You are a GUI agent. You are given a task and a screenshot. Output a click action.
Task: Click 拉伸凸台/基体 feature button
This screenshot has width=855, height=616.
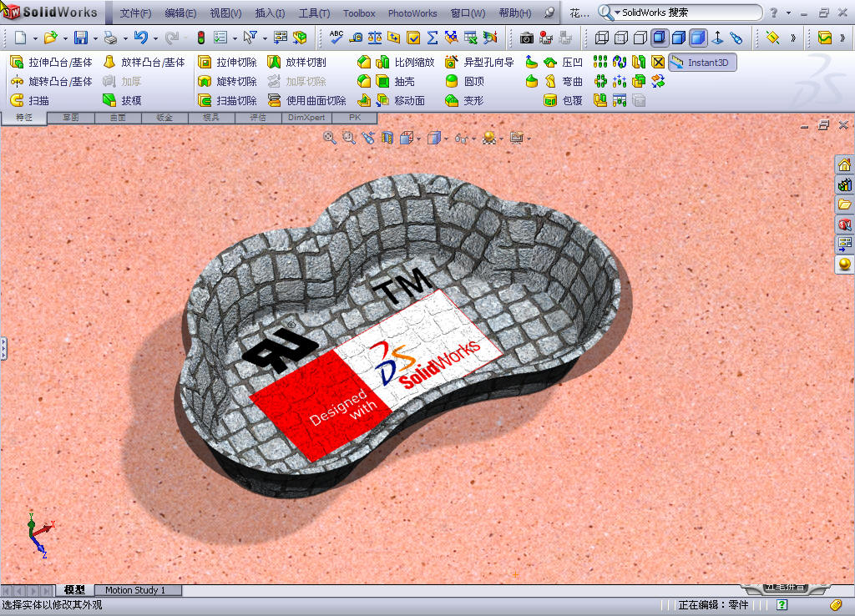(x=52, y=62)
